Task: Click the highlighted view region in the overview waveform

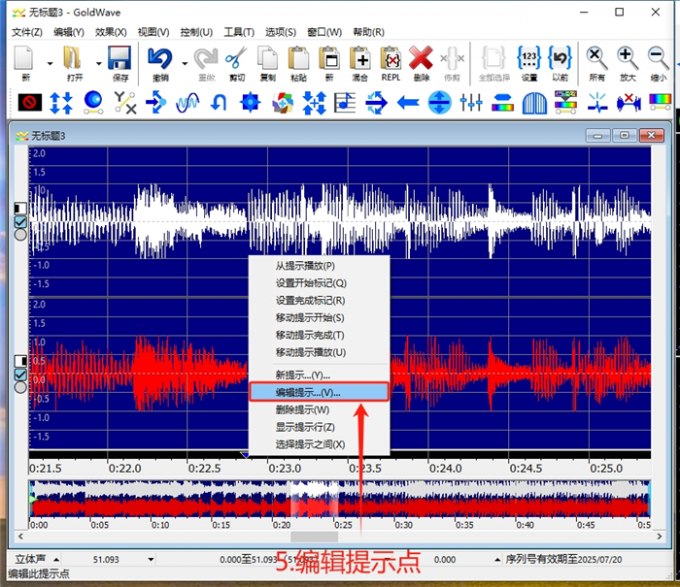Action: 314,499
